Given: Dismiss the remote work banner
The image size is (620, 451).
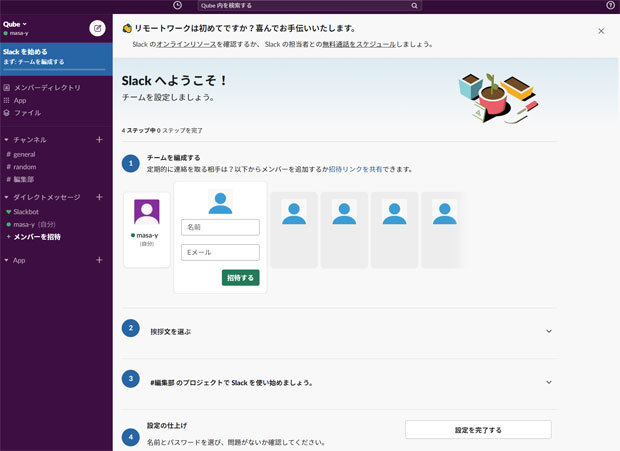Looking at the screenshot, I should (601, 31).
